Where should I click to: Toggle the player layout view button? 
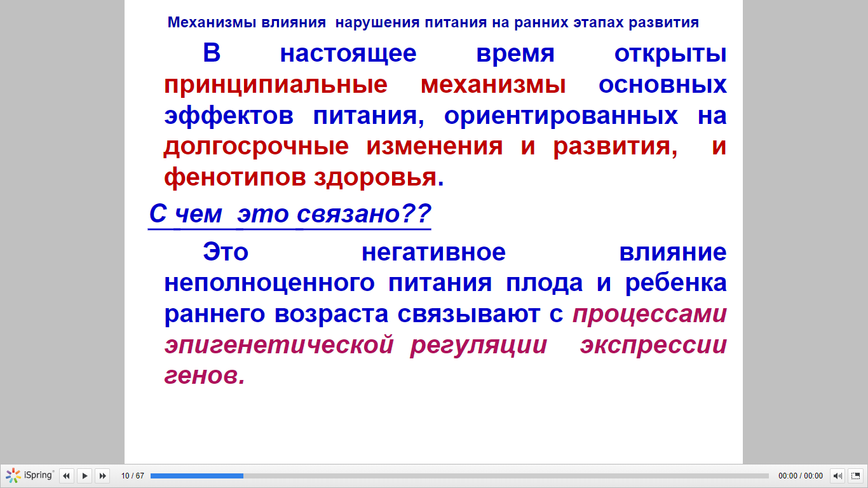[855, 476]
